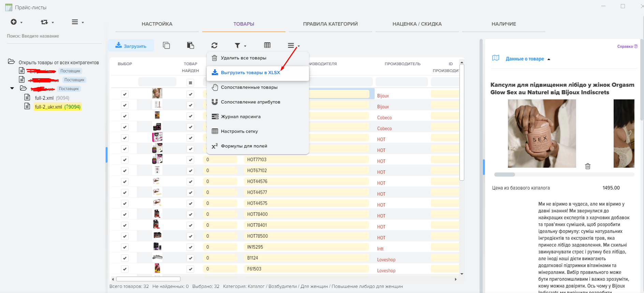Screen dimensions: 644x293
Task: Switch to the НАЛИЧИЕ tab
Action: pyautogui.click(x=503, y=24)
